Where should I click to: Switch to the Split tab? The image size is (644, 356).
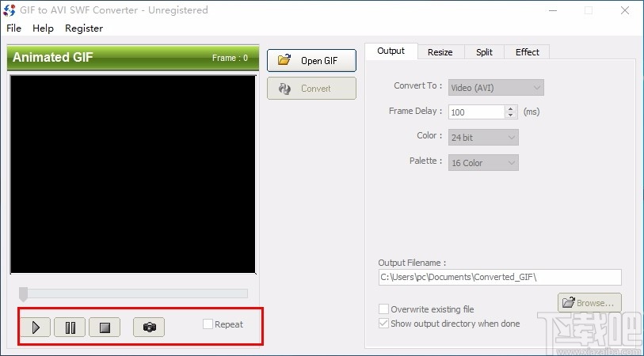click(x=484, y=52)
